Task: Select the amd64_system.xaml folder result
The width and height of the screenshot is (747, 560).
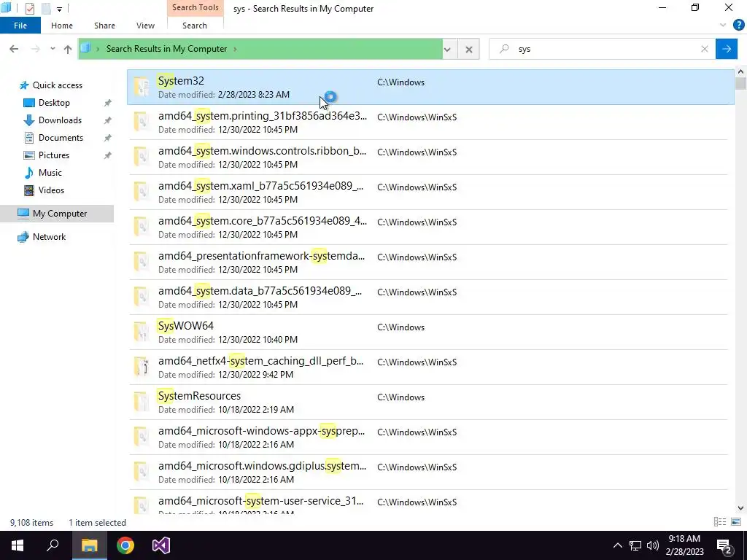Action: 429,192
